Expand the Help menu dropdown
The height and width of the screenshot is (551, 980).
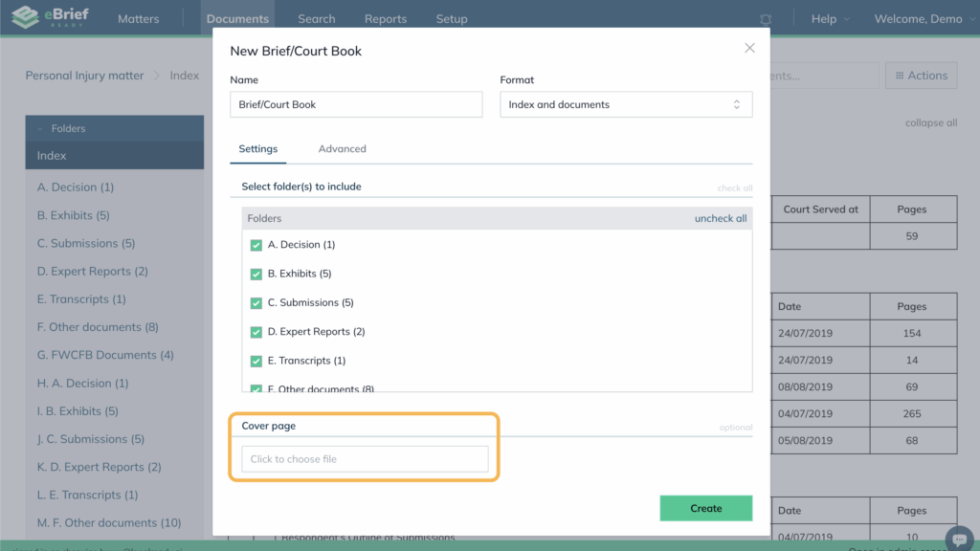pyautogui.click(x=829, y=19)
